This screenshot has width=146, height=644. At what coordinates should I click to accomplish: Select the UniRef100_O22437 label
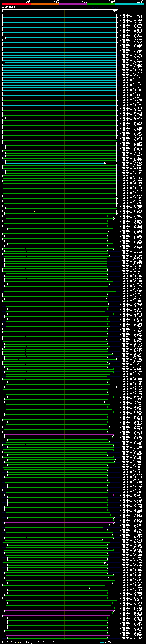(131, 42)
